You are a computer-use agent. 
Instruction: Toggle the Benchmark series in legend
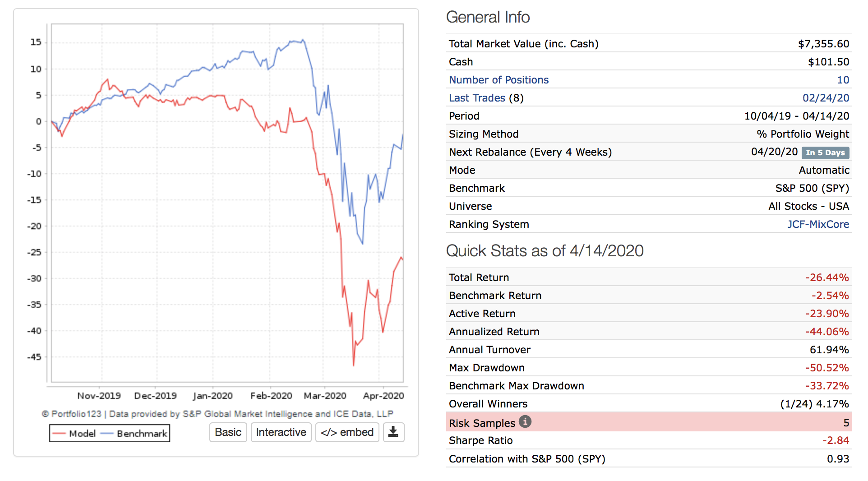tap(142, 434)
